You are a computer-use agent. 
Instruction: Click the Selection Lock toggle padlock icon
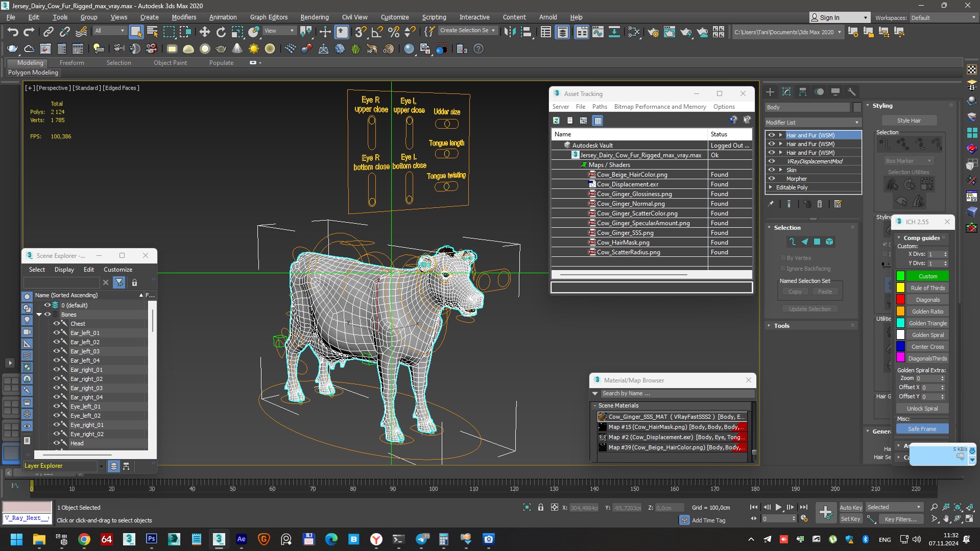pos(540,507)
